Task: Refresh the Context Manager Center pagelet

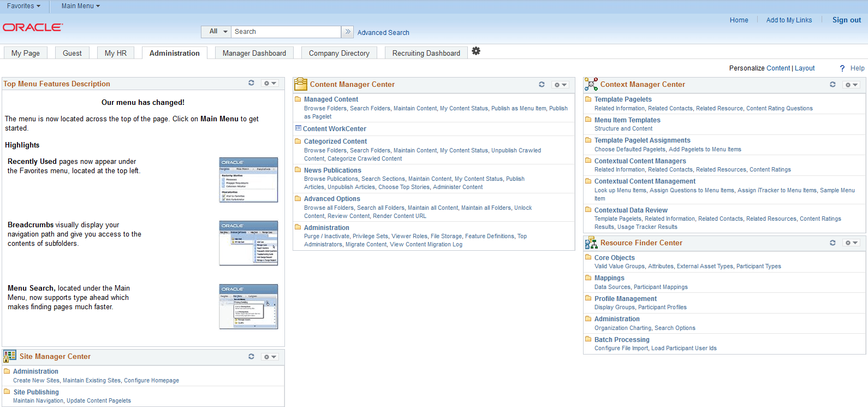Action: click(833, 84)
